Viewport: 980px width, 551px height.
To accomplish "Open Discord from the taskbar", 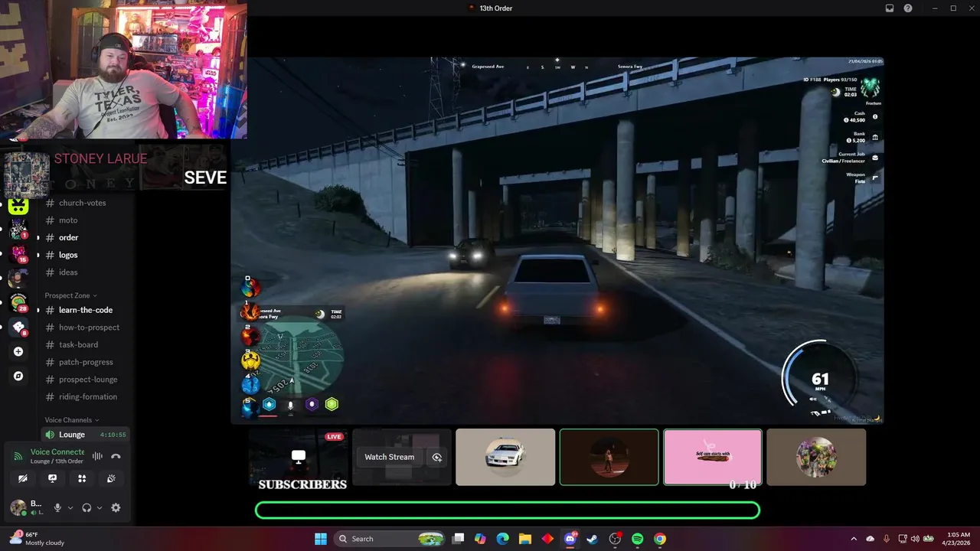I will pyautogui.click(x=570, y=539).
